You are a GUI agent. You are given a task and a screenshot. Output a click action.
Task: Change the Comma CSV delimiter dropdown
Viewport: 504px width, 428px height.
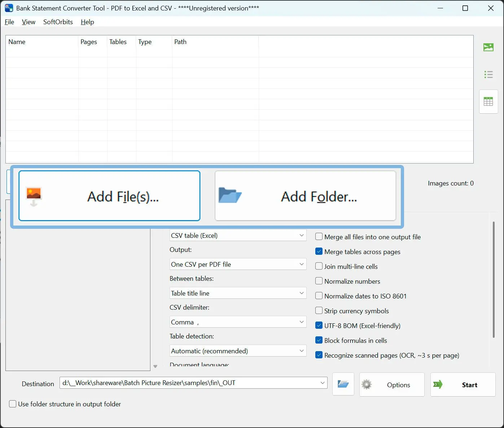238,322
